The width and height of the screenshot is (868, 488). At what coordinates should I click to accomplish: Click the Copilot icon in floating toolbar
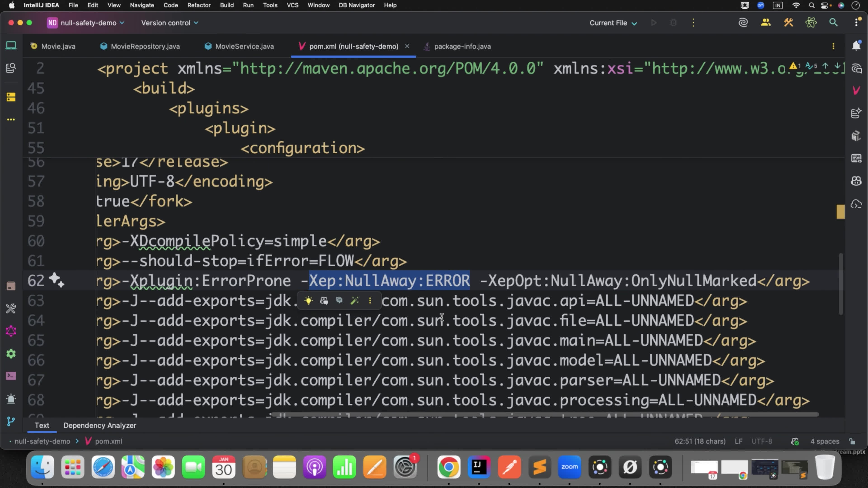[x=324, y=300]
